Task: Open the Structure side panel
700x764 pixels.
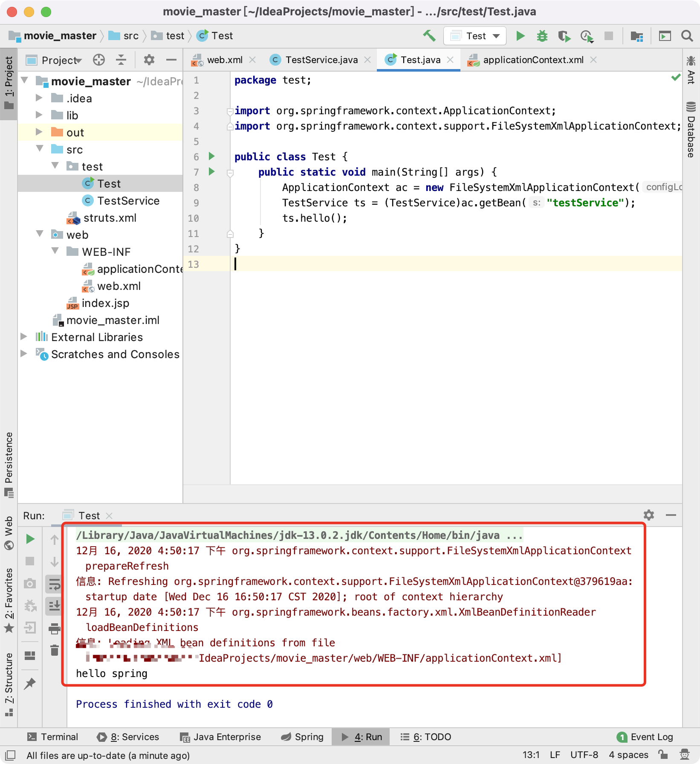Action: [x=9, y=684]
